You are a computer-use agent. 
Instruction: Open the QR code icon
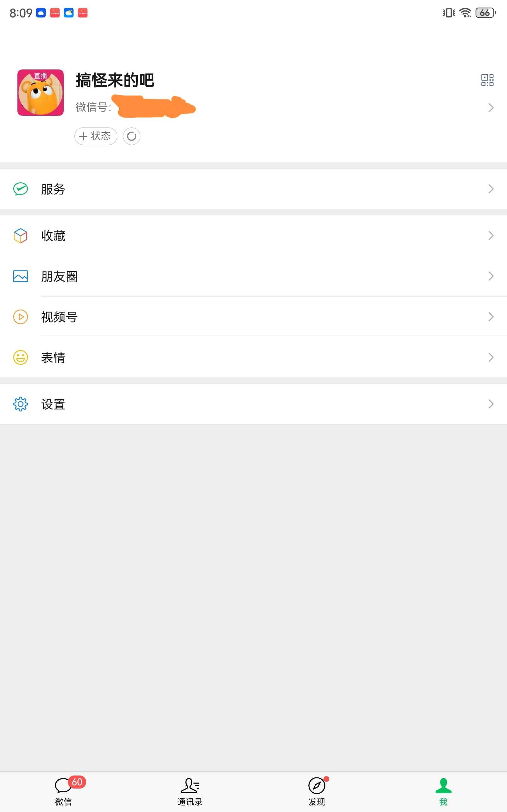(x=487, y=80)
